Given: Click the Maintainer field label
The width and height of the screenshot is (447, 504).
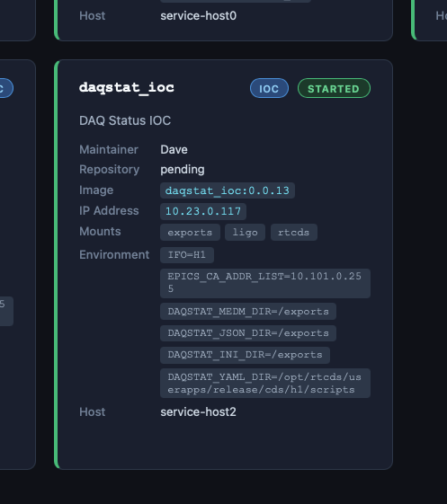Looking at the screenshot, I should tap(109, 150).
